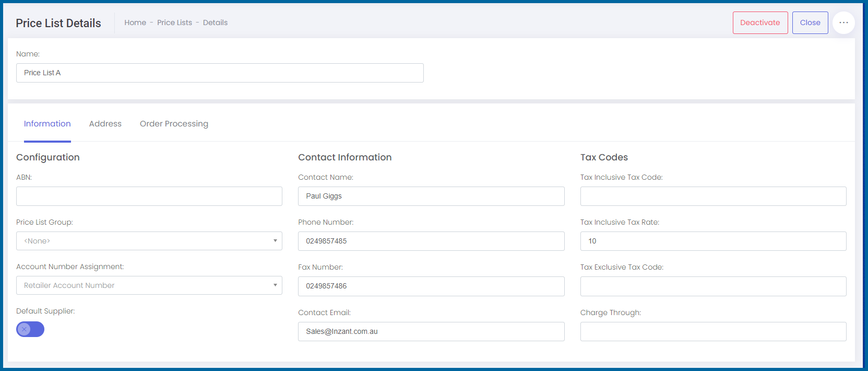This screenshot has height=371, width=868.
Task: Edit the Contact Email field
Action: click(x=431, y=331)
